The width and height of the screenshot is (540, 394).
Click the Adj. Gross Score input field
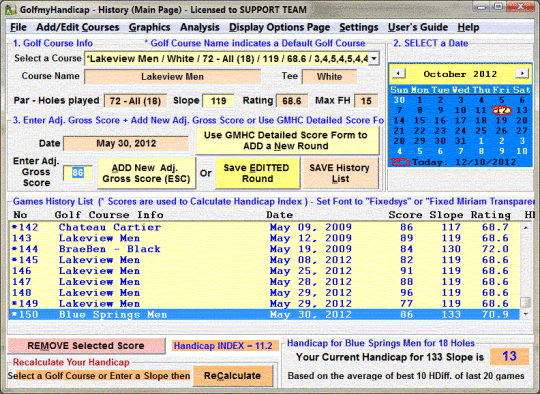click(x=78, y=173)
